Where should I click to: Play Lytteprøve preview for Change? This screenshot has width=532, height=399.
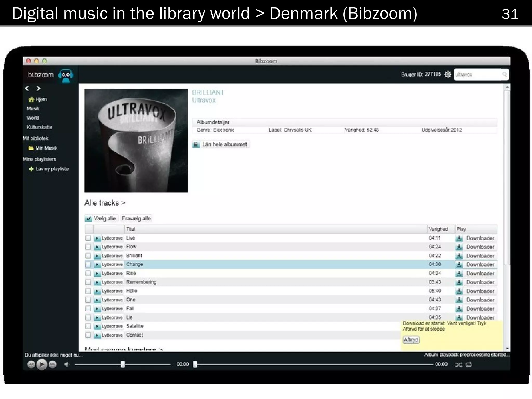tap(97, 265)
